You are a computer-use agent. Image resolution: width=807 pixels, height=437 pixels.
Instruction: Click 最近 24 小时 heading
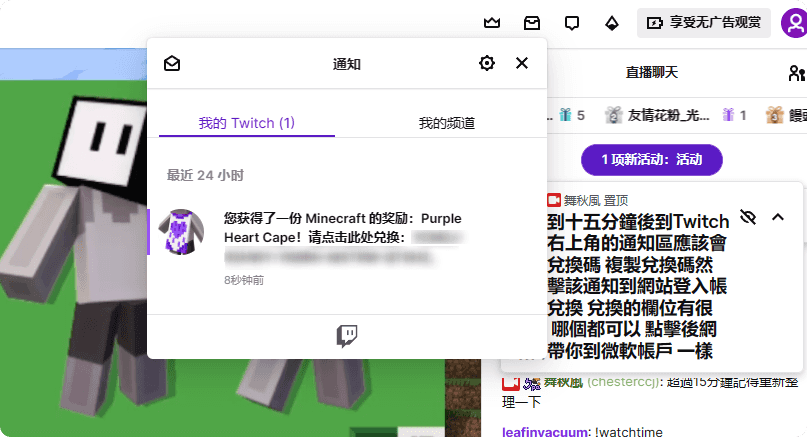click(205, 176)
